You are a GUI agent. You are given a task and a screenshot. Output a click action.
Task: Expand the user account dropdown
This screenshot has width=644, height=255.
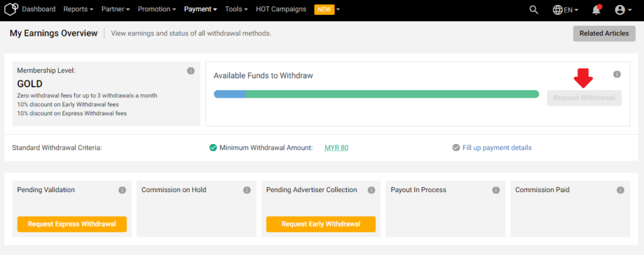pyautogui.click(x=623, y=10)
